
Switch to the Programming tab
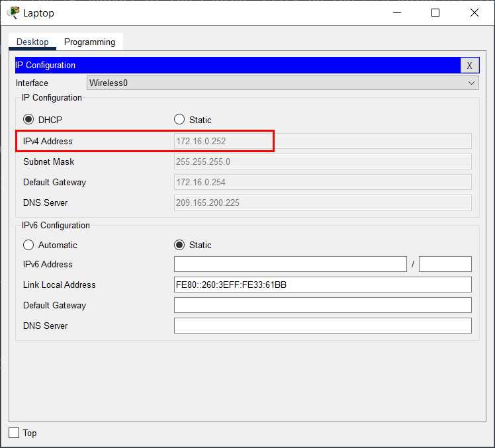[x=89, y=42]
